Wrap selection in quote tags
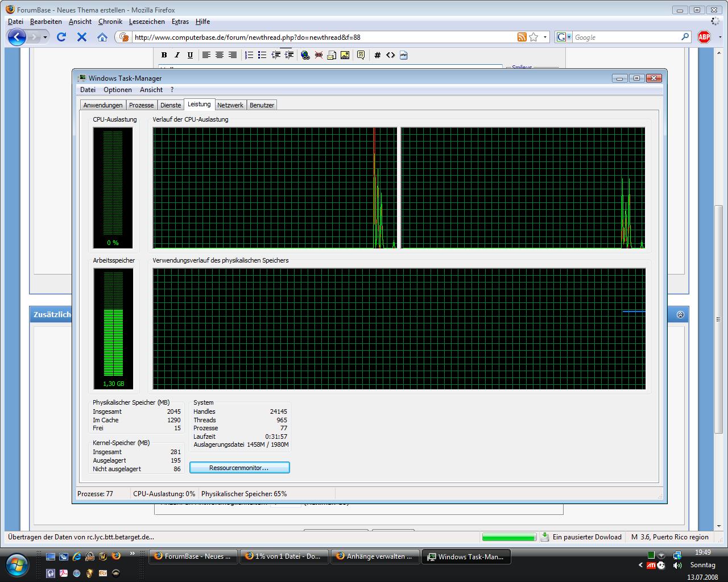Screen dimensions: 728x582 click(361, 55)
